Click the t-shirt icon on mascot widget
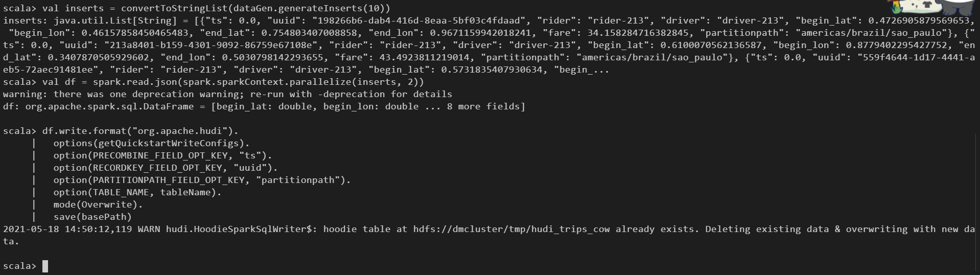 click(927, 5)
